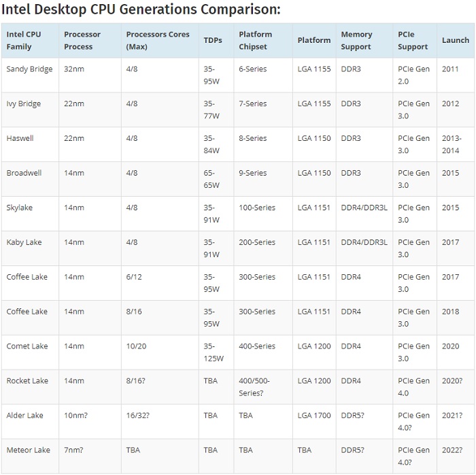Screen dimensions: 476x475
Task: Select the 'Haswell' family cell
Action: coord(20,139)
